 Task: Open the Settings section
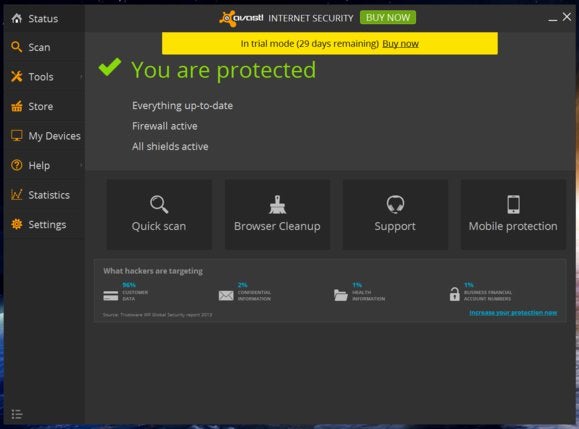[44, 224]
